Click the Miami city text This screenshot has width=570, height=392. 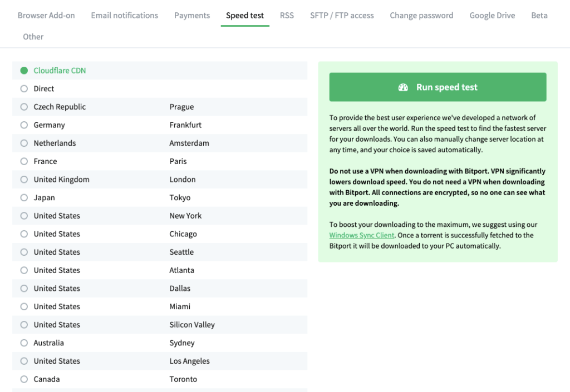180,306
